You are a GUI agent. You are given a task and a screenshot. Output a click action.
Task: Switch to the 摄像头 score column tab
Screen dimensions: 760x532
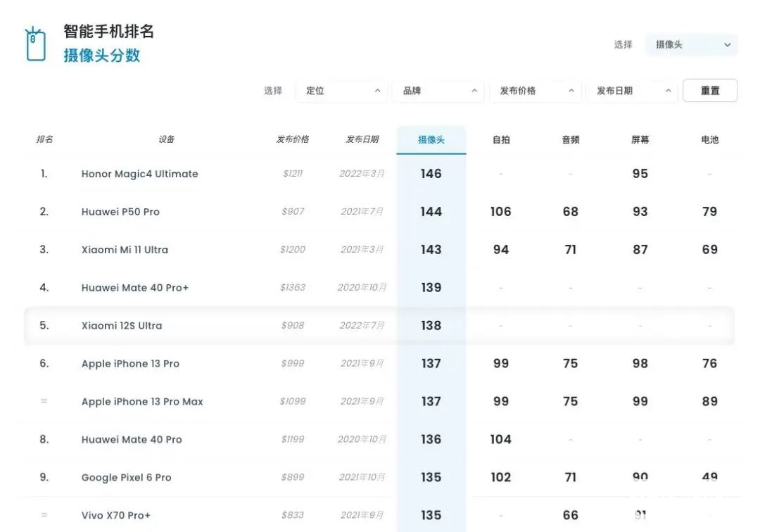tap(431, 139)
